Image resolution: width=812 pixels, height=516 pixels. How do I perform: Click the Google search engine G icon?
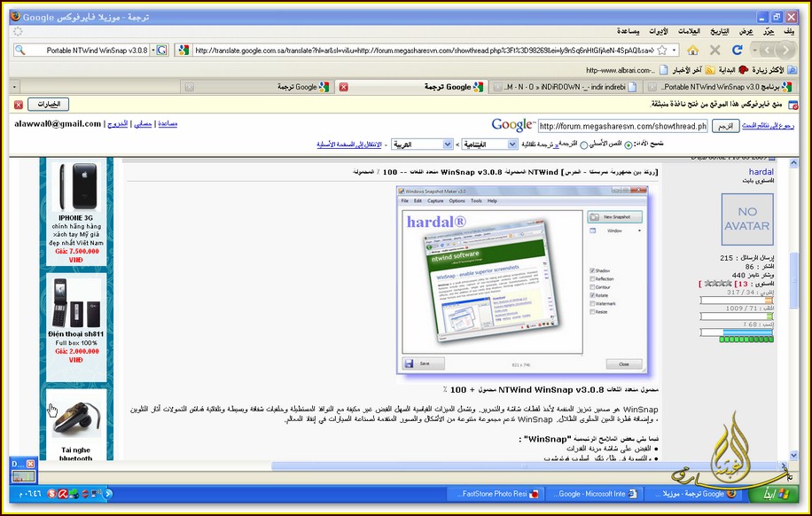tap(162, 51)
